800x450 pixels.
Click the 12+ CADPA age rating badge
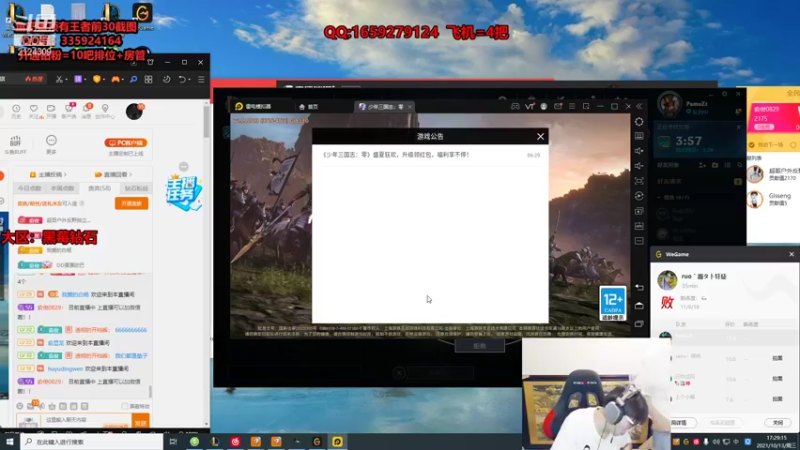point(613,304)
